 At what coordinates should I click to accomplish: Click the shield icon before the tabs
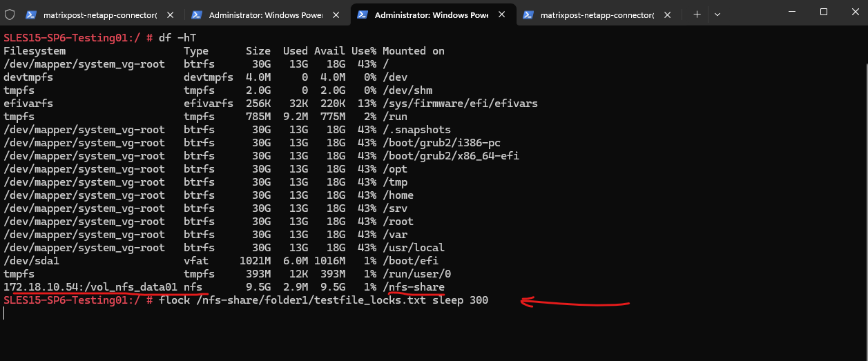[x=9, y=14]
